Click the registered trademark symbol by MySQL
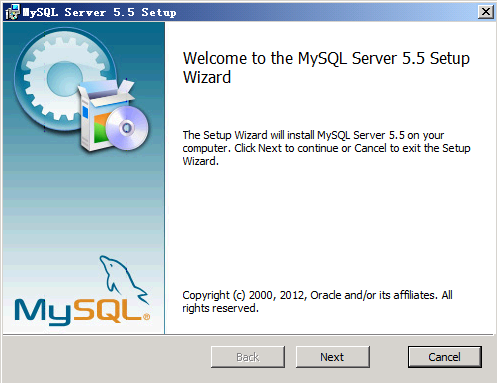The height and width of the screenshot is (383, 497). pyautogui.click(x=146, y=317)
